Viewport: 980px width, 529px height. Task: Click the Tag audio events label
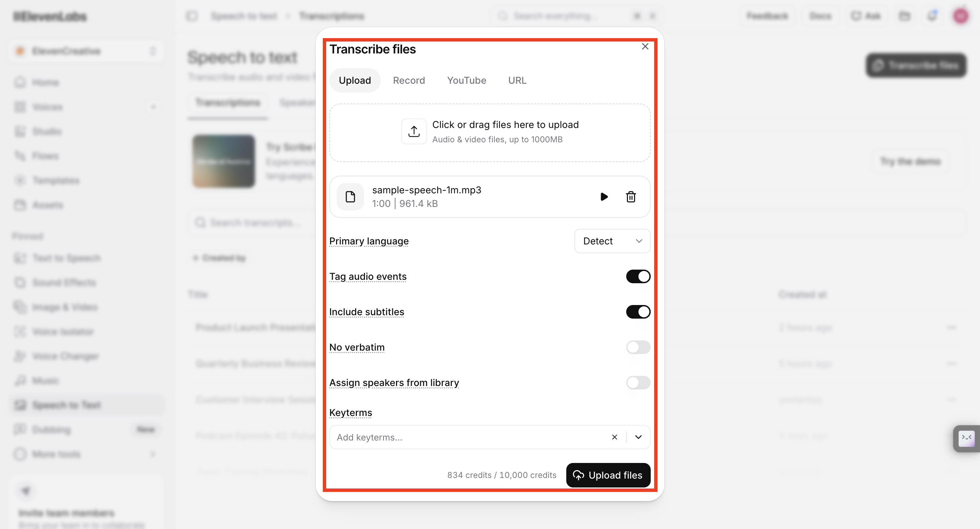(x=367, y=276)
